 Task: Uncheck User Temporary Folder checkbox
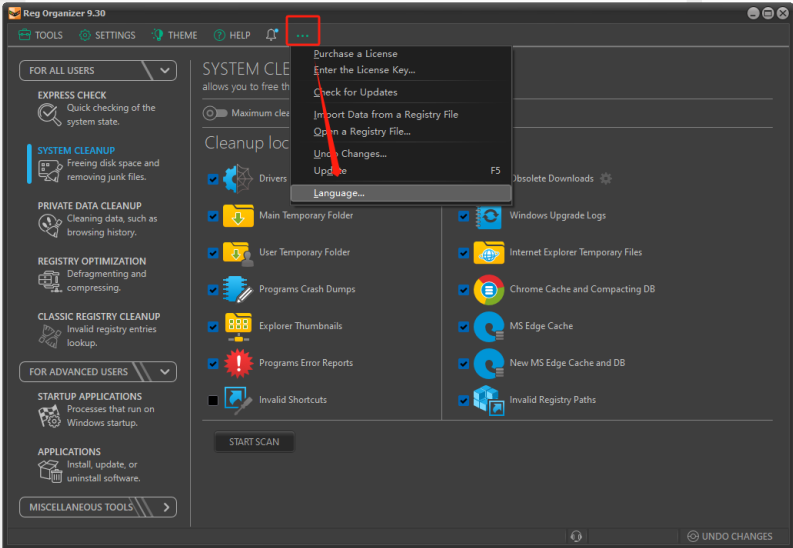213,253
